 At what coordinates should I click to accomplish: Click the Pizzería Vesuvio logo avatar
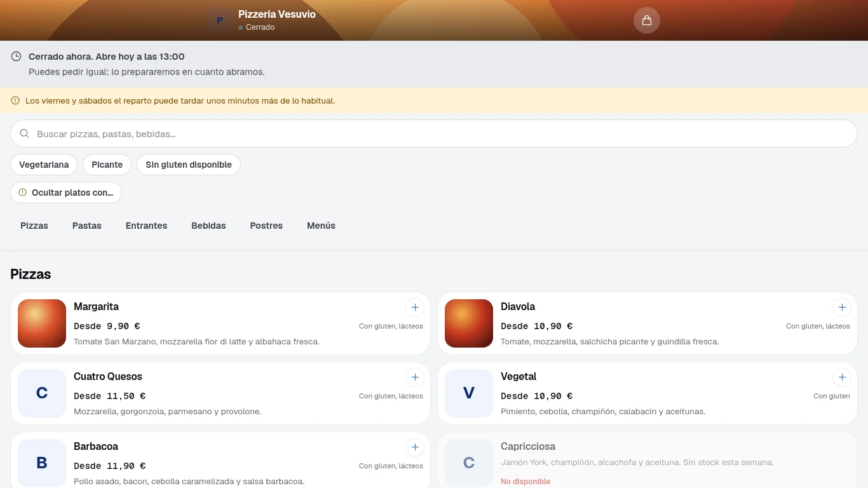(220, 20)
